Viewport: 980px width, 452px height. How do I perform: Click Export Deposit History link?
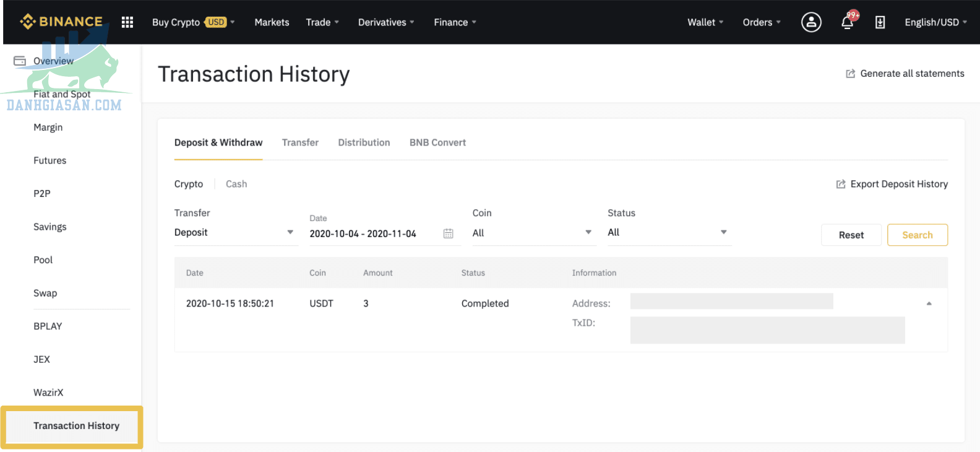pos(899,184)
